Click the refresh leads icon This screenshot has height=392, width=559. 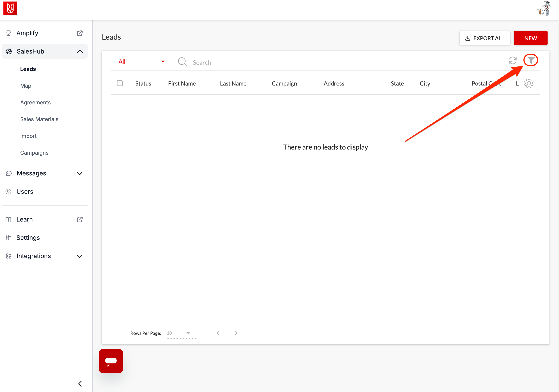[x=512, y=61]
